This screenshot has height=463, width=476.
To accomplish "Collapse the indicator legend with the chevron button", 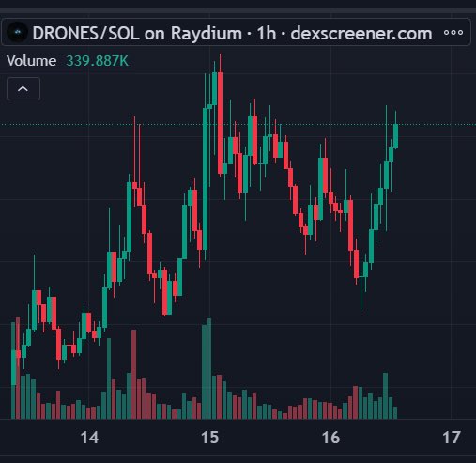I will coord(23,89).
